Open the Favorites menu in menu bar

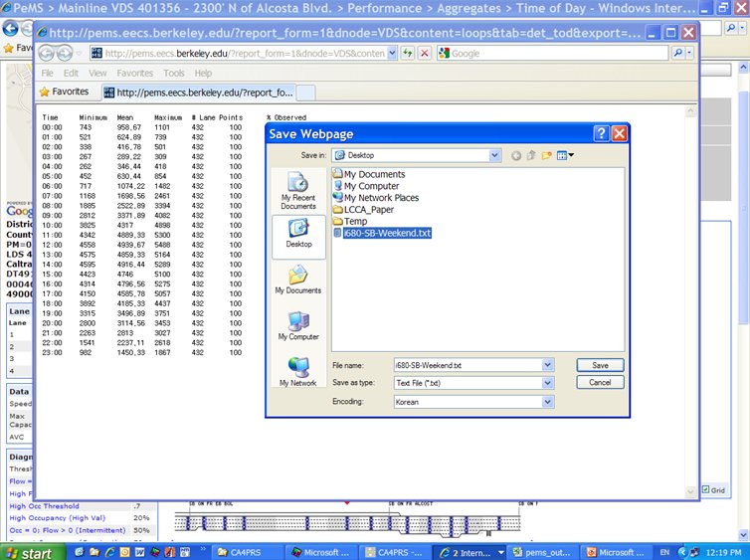tap(134, 73)
